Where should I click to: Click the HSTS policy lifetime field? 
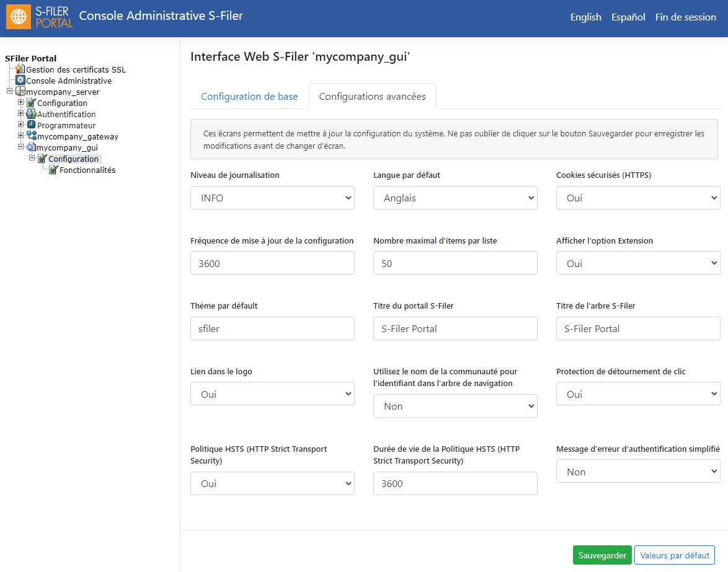point(455,483)
